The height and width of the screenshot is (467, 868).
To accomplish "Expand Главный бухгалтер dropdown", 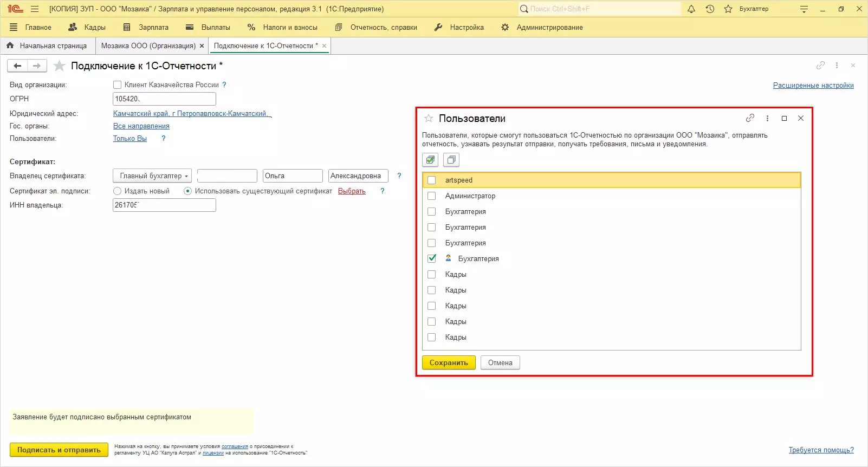I will coord(152,176).
